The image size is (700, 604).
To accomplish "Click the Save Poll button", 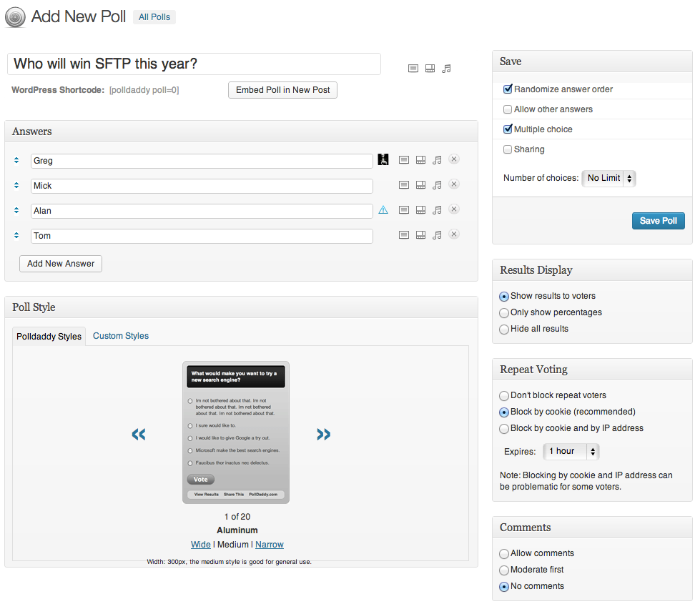I will click(658, 221).
